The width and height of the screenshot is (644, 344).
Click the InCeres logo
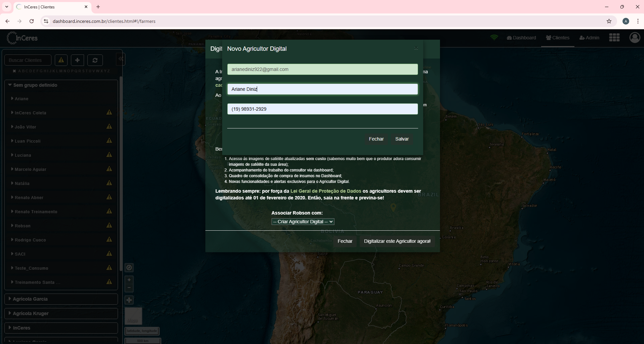(22, 38)
